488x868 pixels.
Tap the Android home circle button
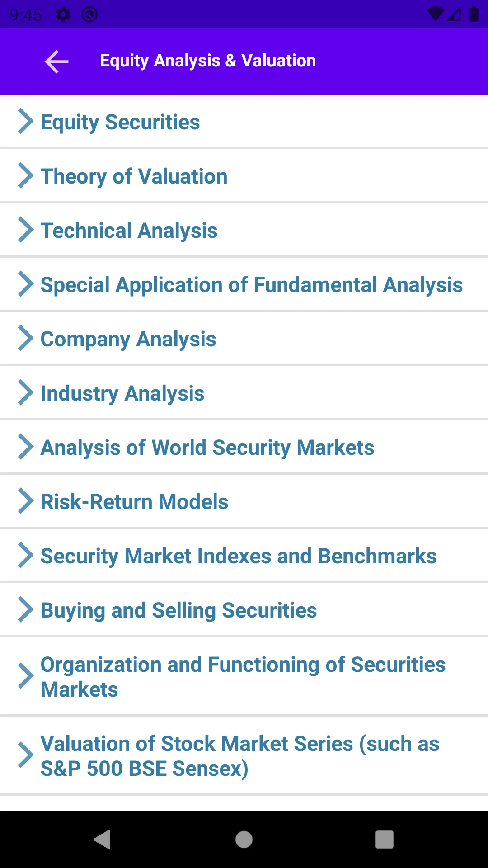pos(244,840)
